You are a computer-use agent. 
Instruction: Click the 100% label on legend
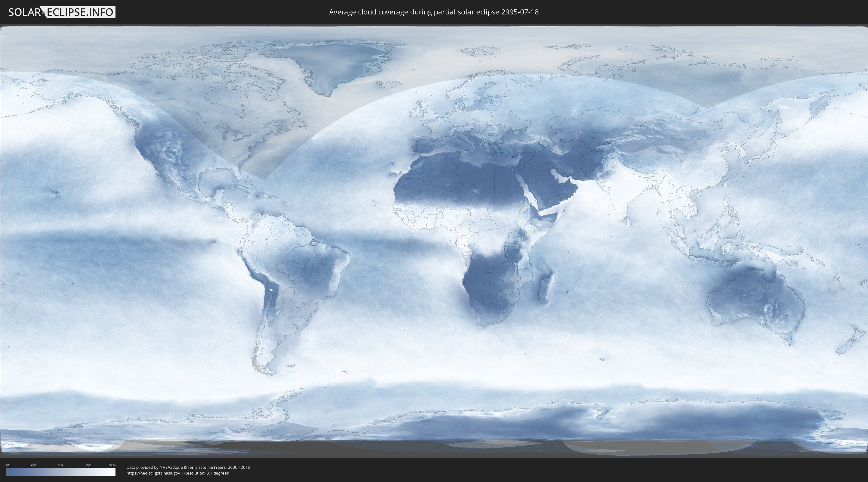pyautogui.click(x=112, y=465)
